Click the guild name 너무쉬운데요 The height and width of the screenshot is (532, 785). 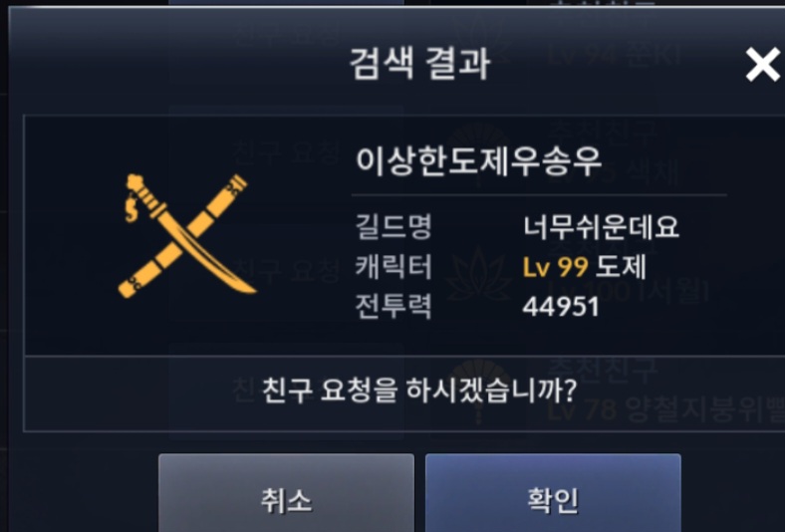tap(601, 227)
